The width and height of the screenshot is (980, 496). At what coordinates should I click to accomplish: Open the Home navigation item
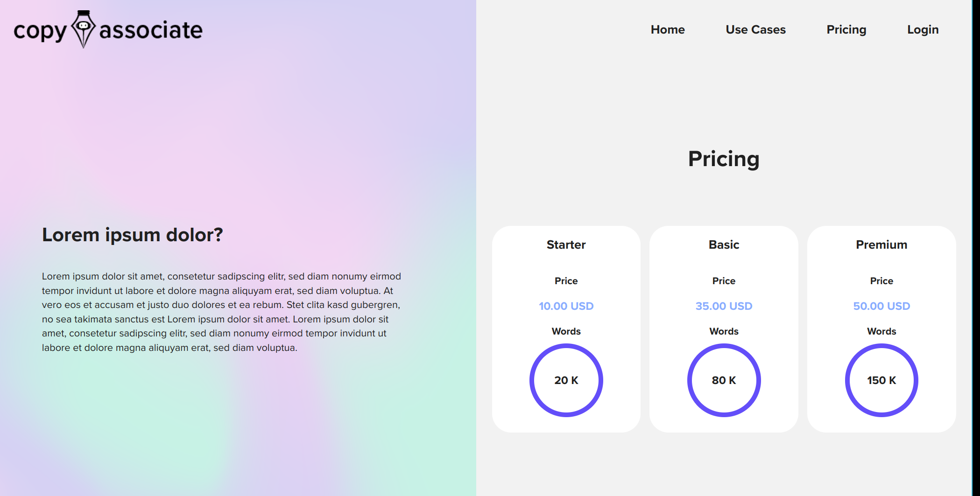tap(668, 29)
